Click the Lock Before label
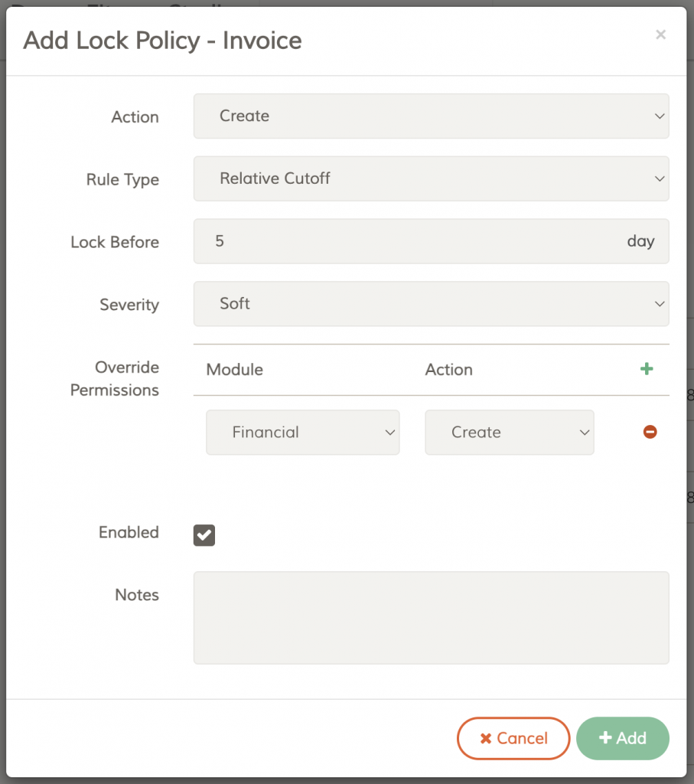This screenshot has width=694, height=784. tap(115, 242)
